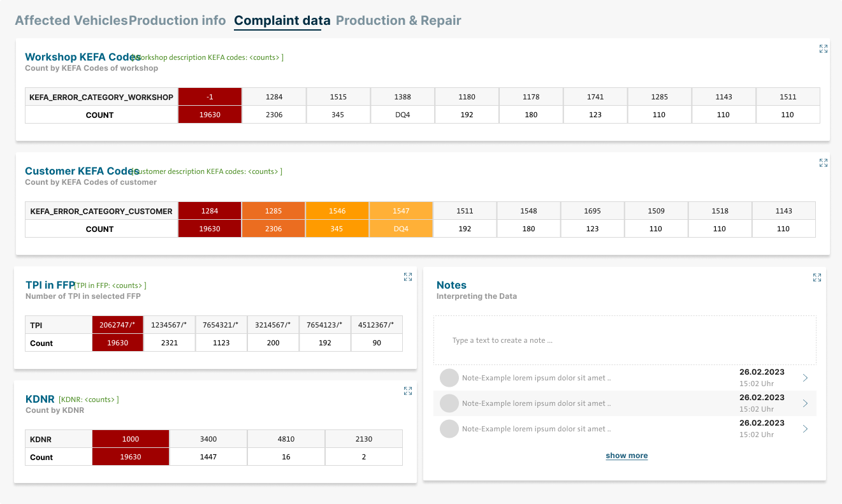Screen dimensions: 842x504
Task: Select customer KEFA code 1546 cell
Action: [337, 211]
